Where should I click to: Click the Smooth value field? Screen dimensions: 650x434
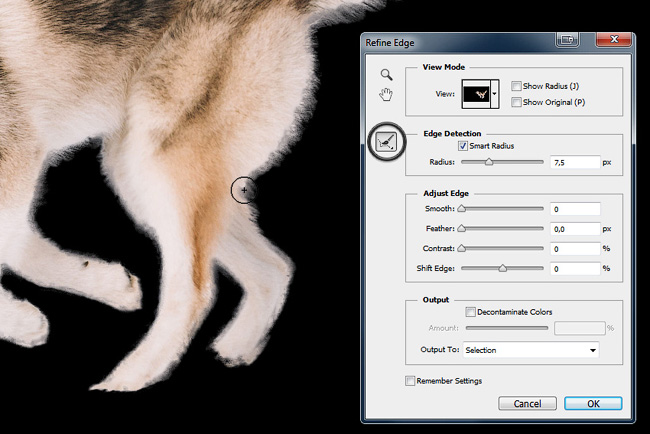[575, 209]
